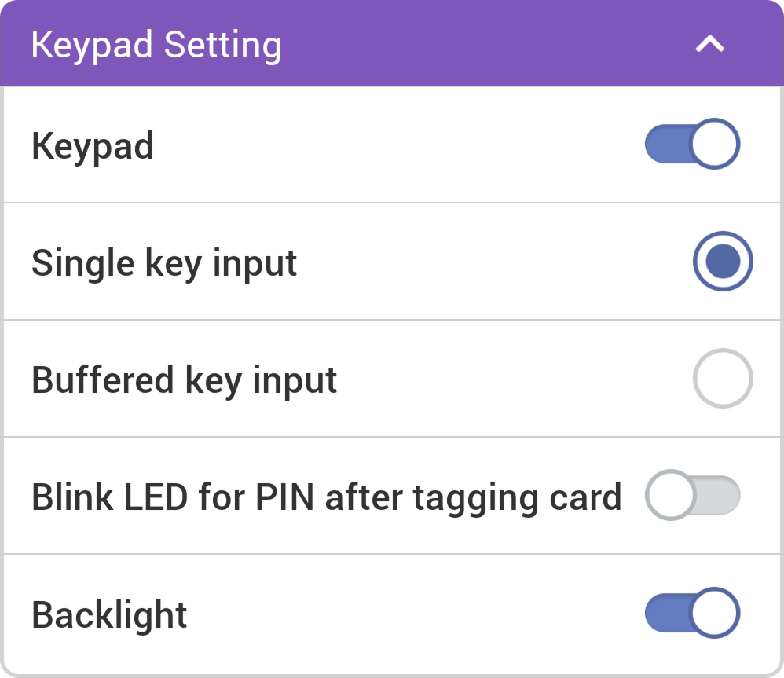Viewport: 784px width, 678px height.
Task: Click the filled dot inside Single key input radio
Action: coord(722,262)
